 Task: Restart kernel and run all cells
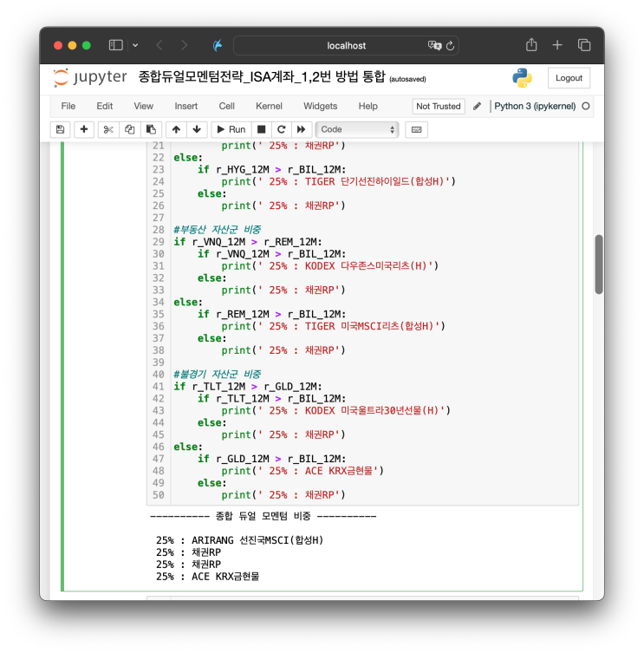pos(301,129)
